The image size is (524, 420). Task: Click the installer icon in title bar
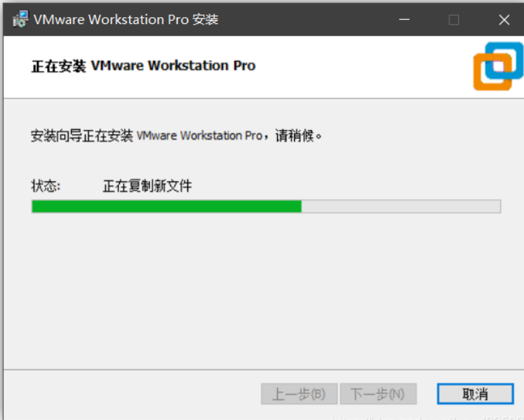coord(21,19)
